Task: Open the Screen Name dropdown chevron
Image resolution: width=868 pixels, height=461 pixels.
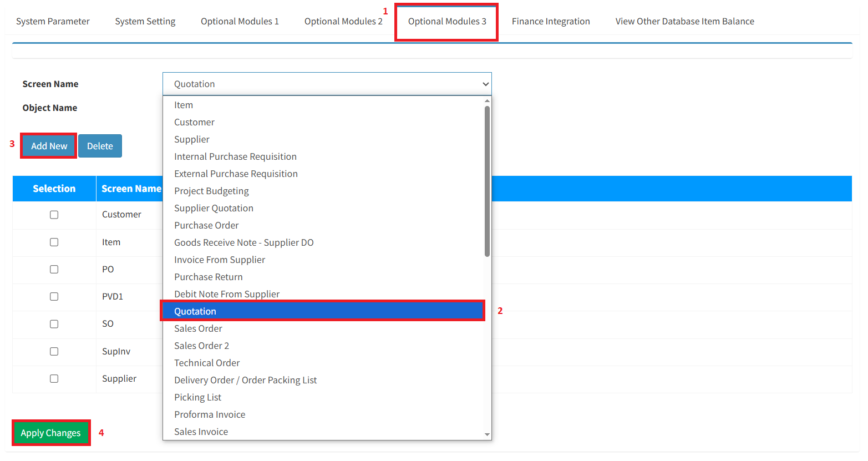Action: 485,84
